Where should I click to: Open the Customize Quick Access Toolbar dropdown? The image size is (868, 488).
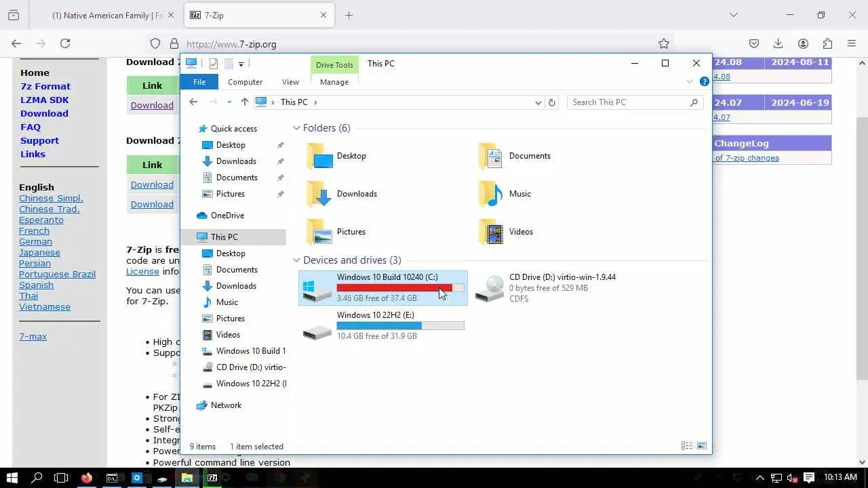[x=241, y=64]
